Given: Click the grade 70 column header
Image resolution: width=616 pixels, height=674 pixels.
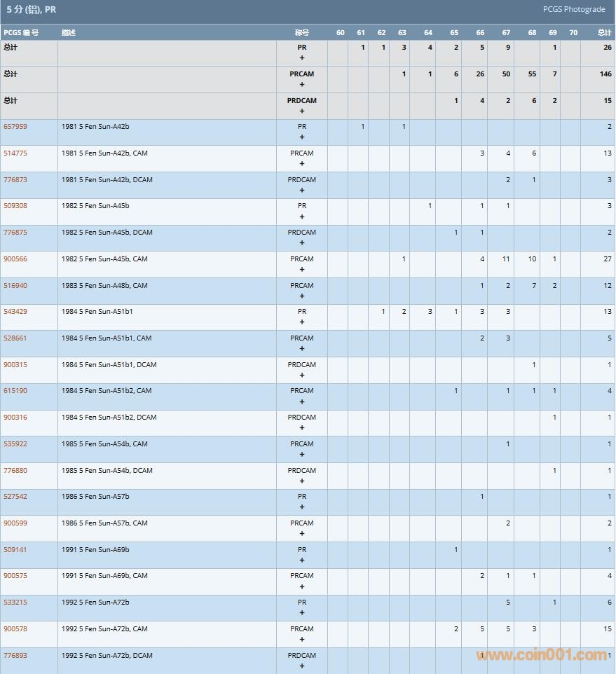Looking at the screenshot, I should click(573, 32).
